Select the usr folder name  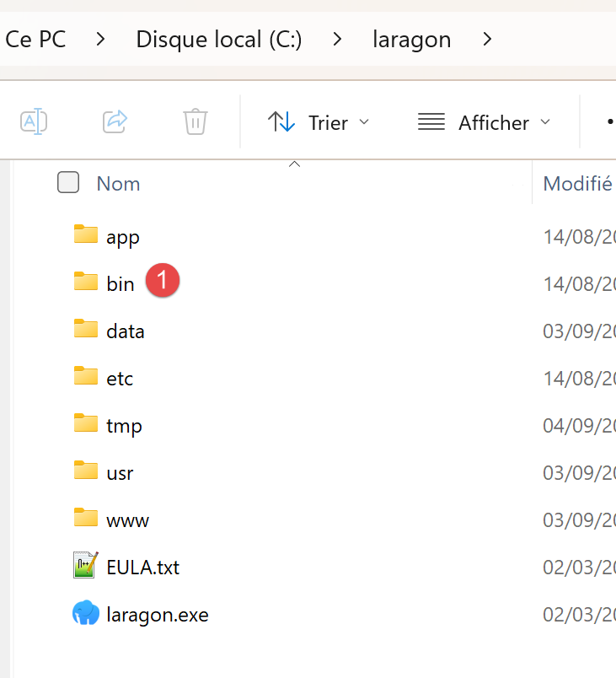click(x=121, y=473)
